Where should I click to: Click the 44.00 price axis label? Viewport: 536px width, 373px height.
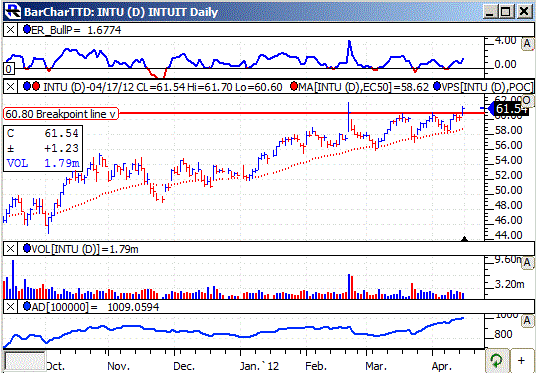coord(508,235)
